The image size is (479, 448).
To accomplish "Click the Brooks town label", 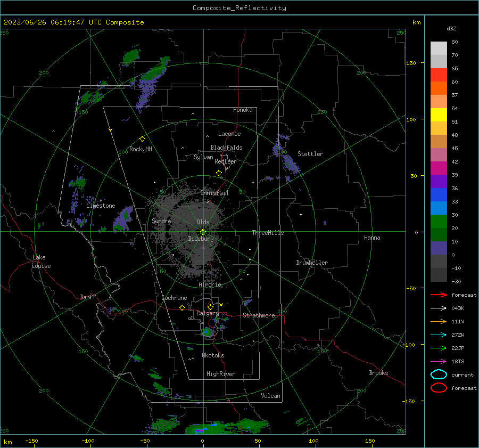I will [378, 373].
